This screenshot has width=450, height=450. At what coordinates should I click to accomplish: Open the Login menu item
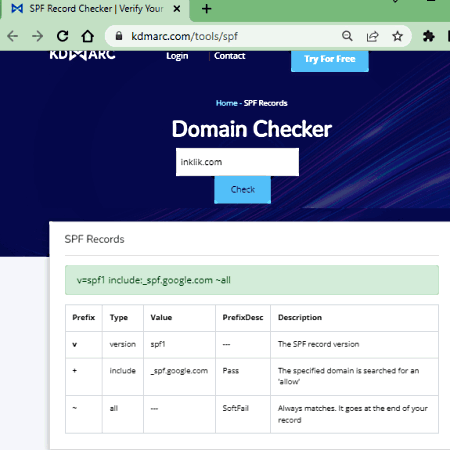(x=177, y=56)
